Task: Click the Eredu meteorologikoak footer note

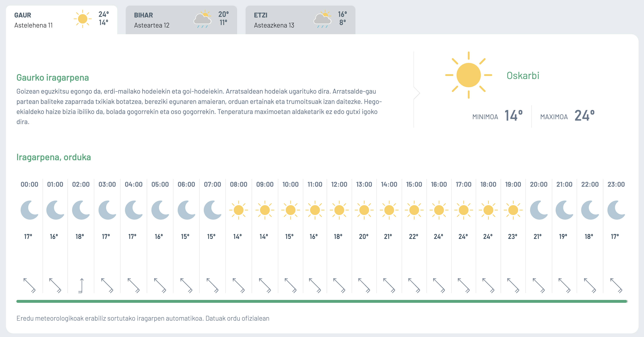Action: [143, 318]
